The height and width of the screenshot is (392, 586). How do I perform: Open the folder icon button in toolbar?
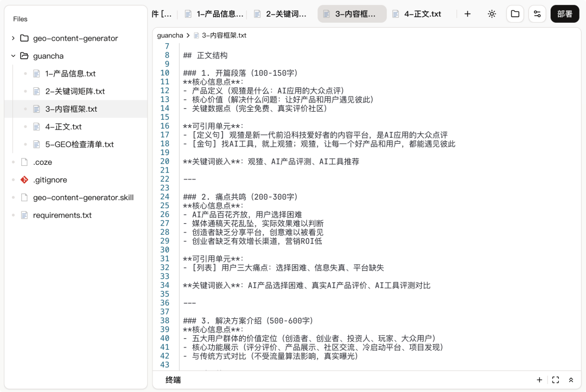pyautogui.click(x=515, y=14)
